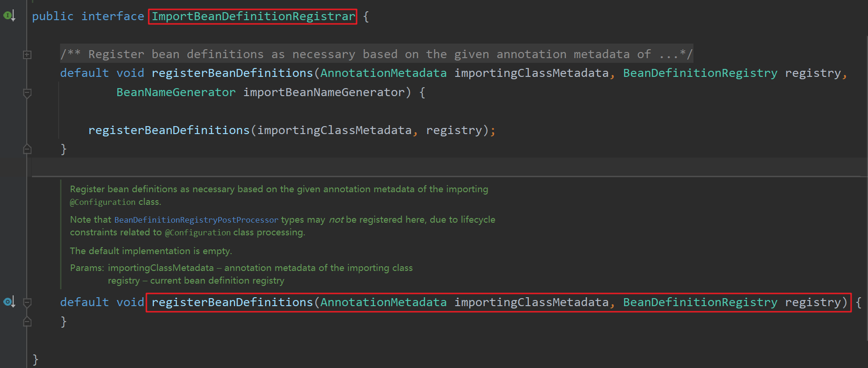Expand the folded Javadoc comment with the plus marker
868x368 pixels.
(27, 54)
